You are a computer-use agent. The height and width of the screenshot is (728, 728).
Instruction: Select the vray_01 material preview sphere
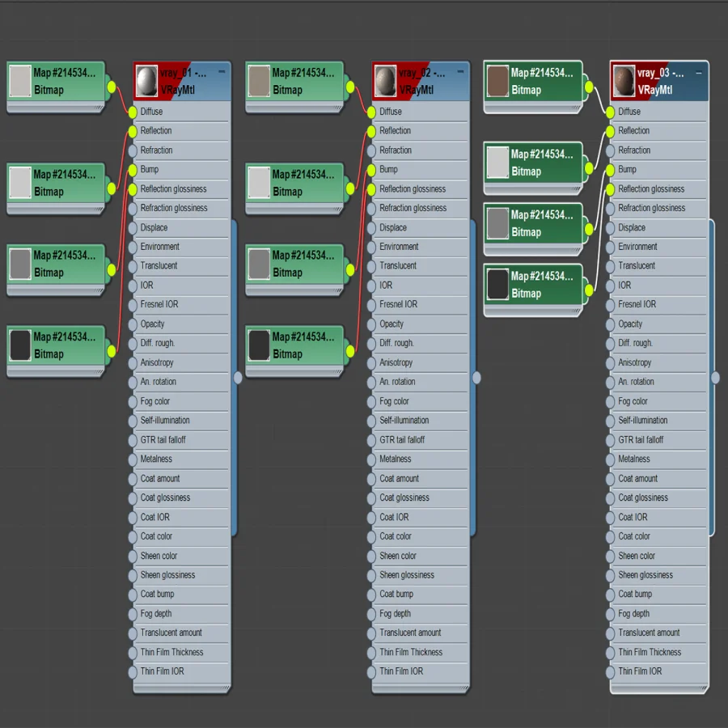147,82
